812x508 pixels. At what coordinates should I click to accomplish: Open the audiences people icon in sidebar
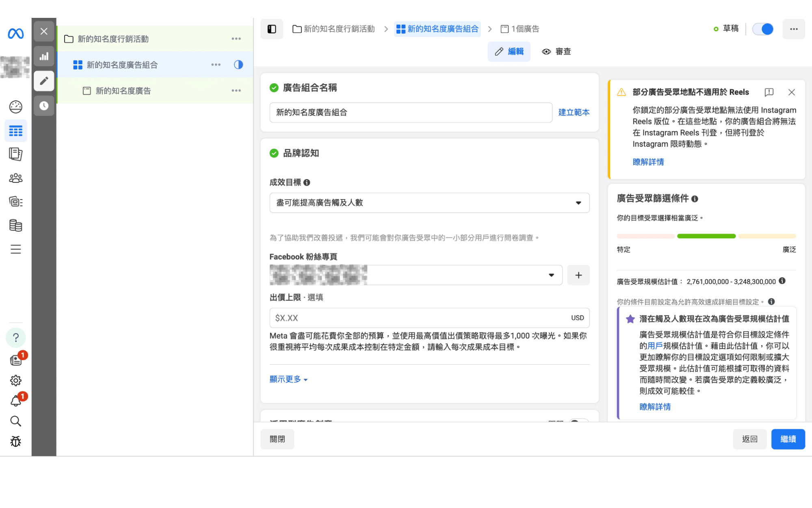click(x=15, y=178)
